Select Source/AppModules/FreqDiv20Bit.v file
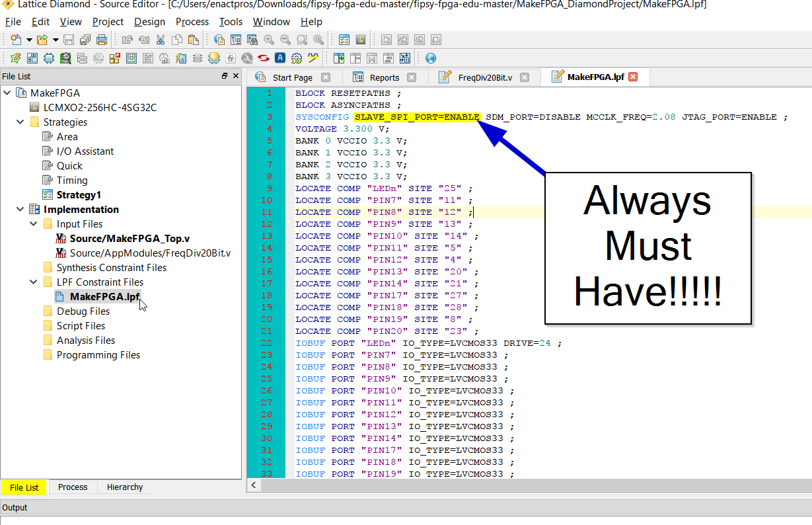 click(150, 253)
